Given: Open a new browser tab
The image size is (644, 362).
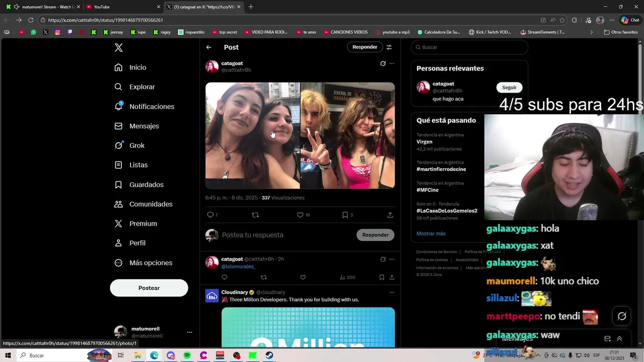Looking at the screenshot, I should click(251, 7).
